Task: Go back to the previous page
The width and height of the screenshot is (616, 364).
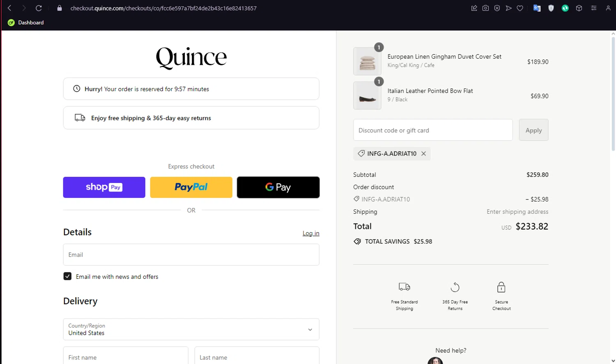Action: (x=9, y=8)
